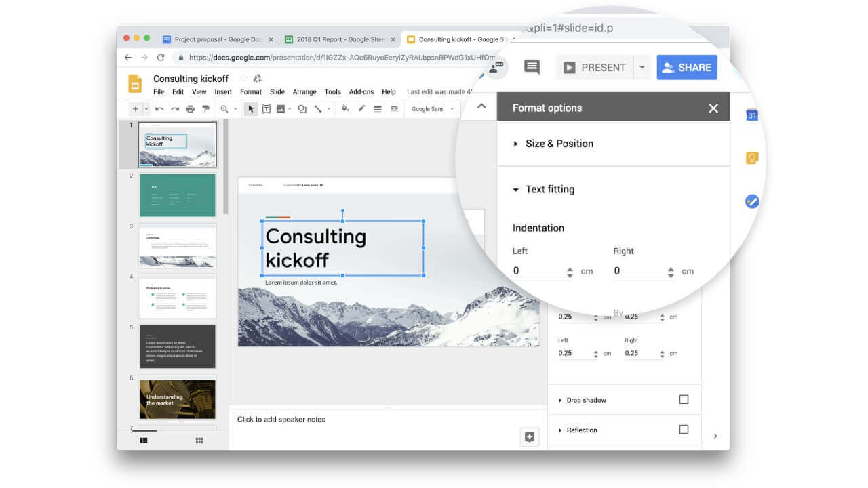Screen dimensions: 868x488
Task: Pick the Shape tool
Action: click(x=302, y=108)
